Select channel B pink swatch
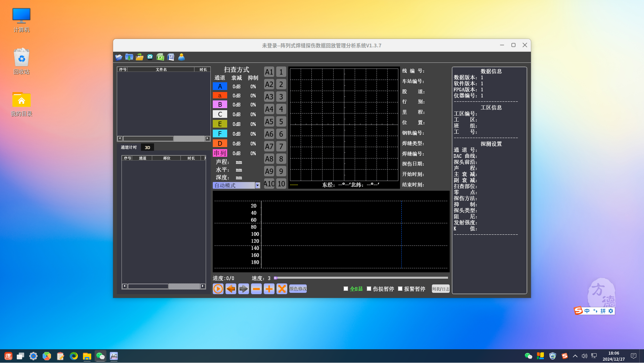The width and height of the screenshot is (644, 363). tap(220, 105)
